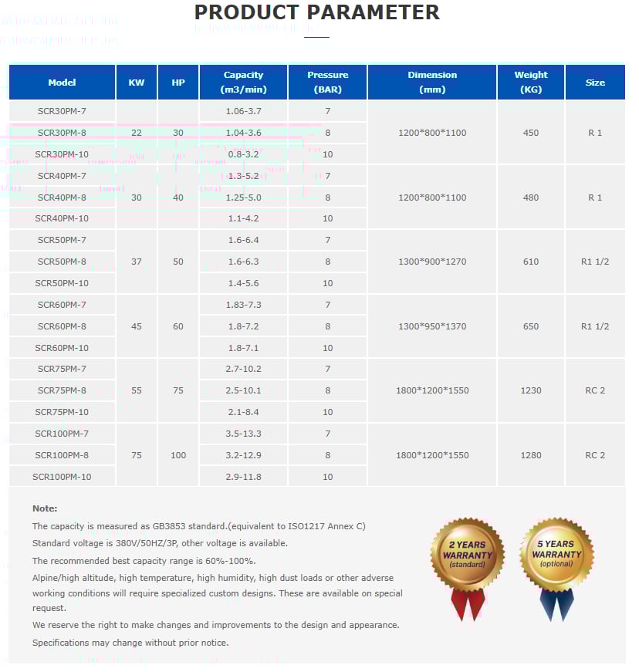Click the Weight (KG) column header
Image resolution: width=639 pixels, height=672 pixels.
[531, 83]
